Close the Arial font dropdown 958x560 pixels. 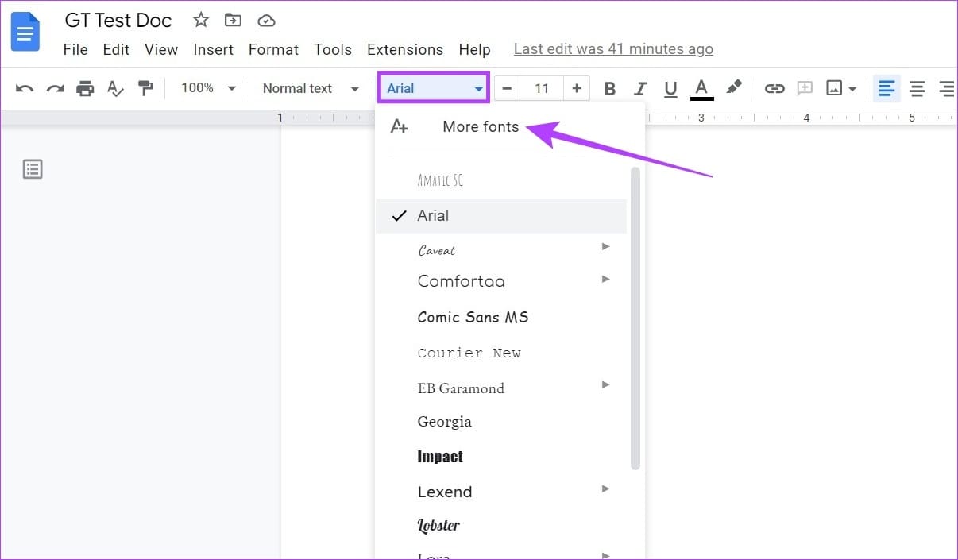[434, 88]
